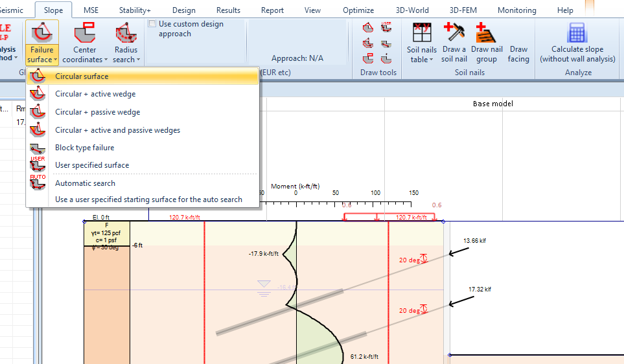Click the Block type failure menu icon
This screenshot has height=364, width=624.
pyautogui.click(x=38, y=149)
